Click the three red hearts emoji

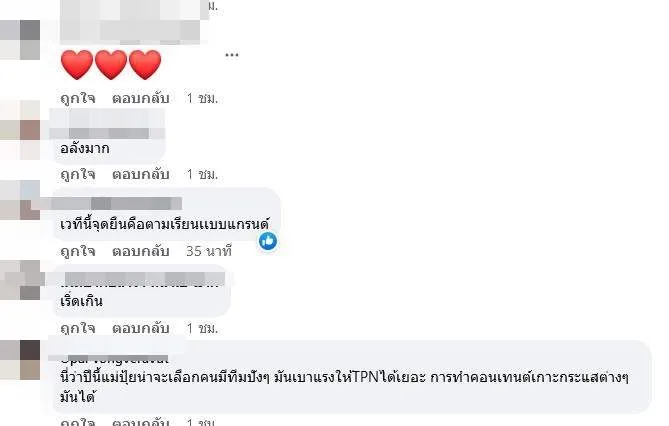pyautogui.click(x=111, y=64)
